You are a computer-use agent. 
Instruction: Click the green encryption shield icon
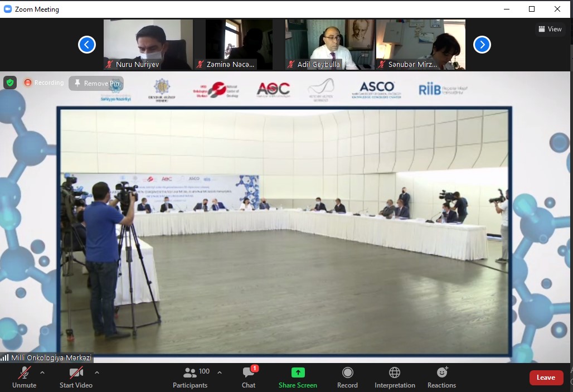[10, 83]
